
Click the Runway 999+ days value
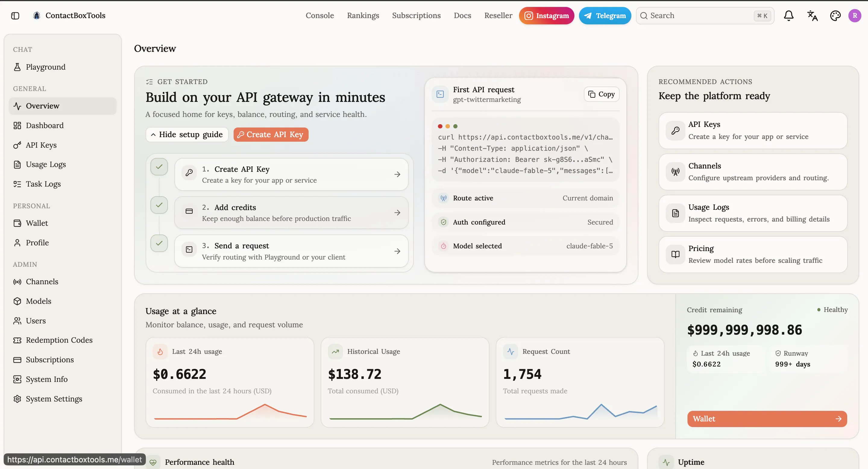[x=793, y=364]
